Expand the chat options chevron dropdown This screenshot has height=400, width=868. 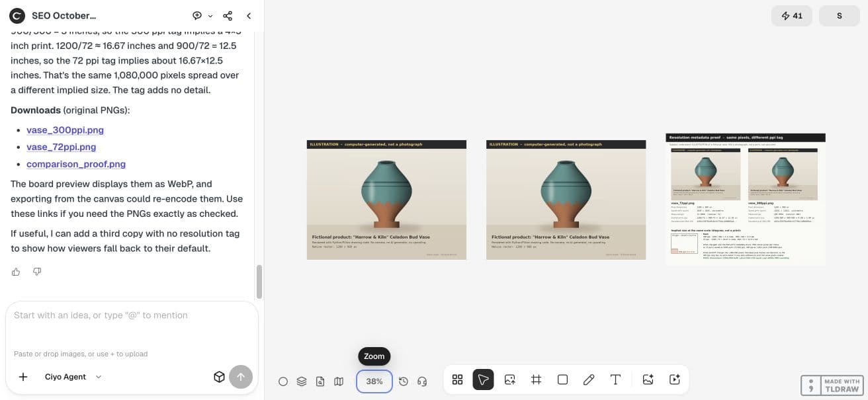click(x=210, y=16)
